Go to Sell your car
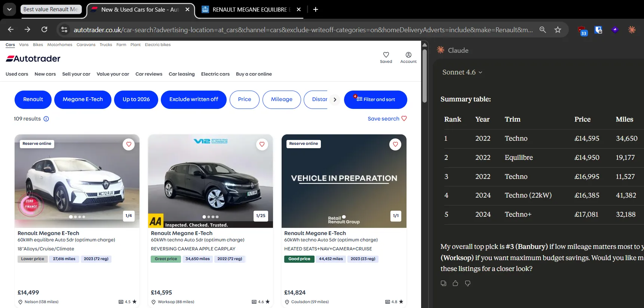Screen dimensions: 644x308 76,74
